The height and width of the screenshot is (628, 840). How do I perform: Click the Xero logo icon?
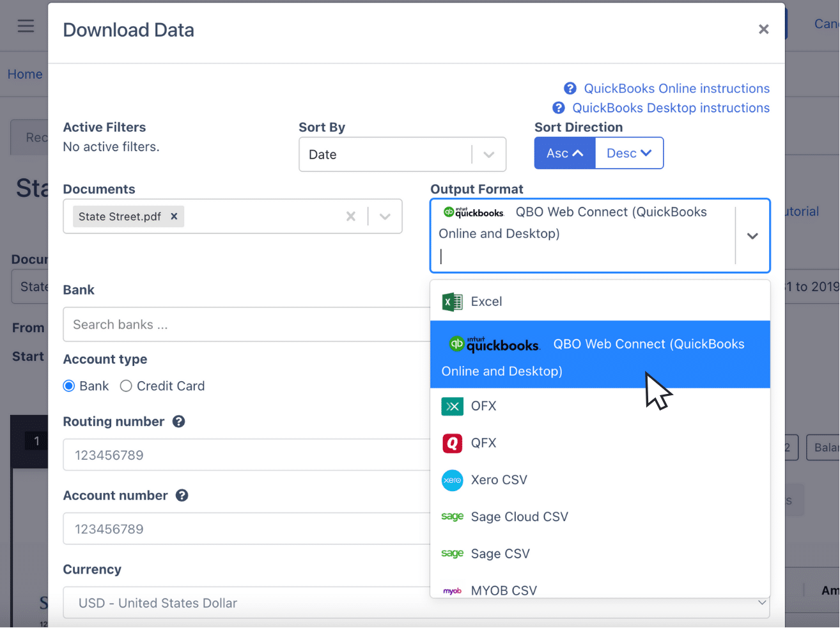click(x=453, y=480)
